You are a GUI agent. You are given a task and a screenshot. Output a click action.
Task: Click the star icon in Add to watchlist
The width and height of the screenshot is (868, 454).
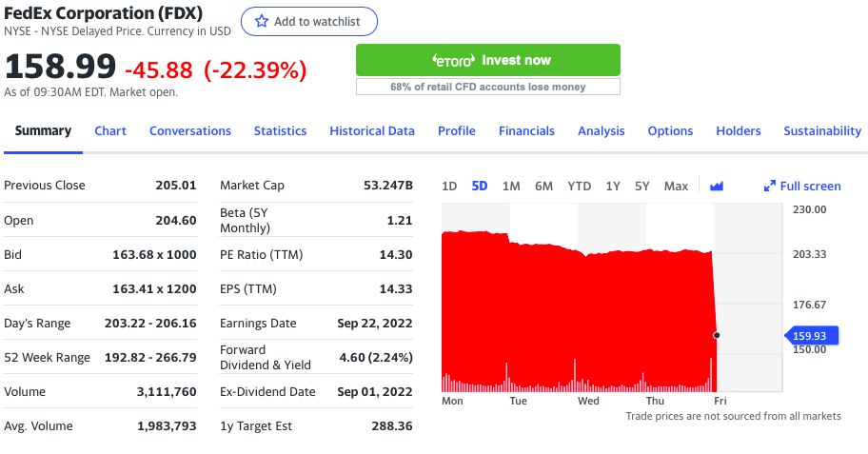coord(262,22)
